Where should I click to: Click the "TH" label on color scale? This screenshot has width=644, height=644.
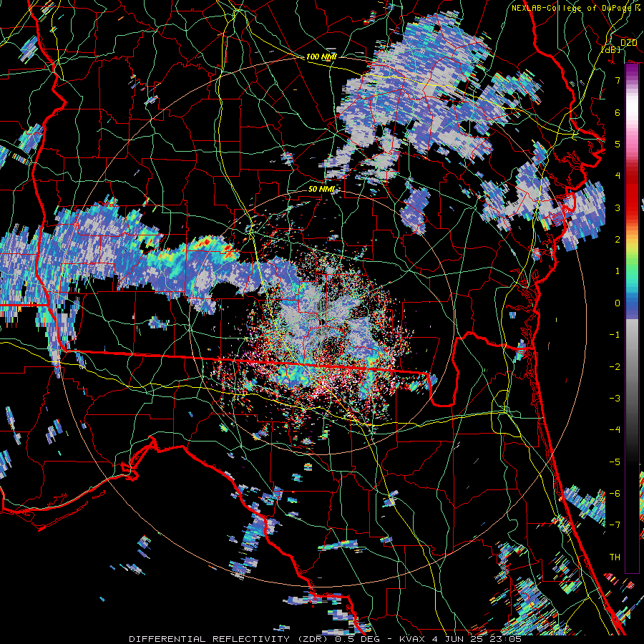(615, 557)
